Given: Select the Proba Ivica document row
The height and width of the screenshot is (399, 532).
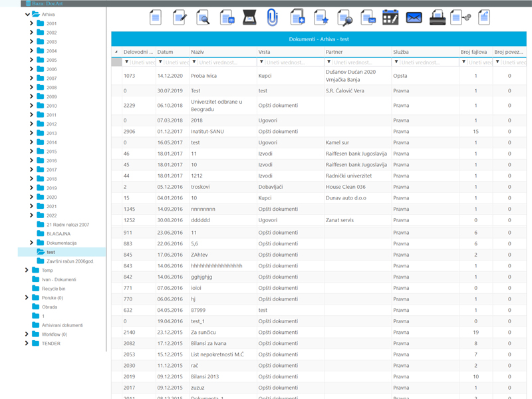Looking at the screenshot, I should pyautogui.click(x=319, y=76).
